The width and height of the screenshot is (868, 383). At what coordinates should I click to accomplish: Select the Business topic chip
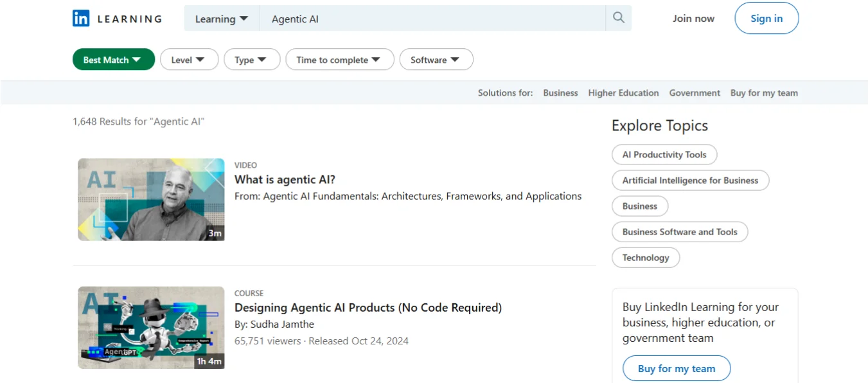[640, 206]
